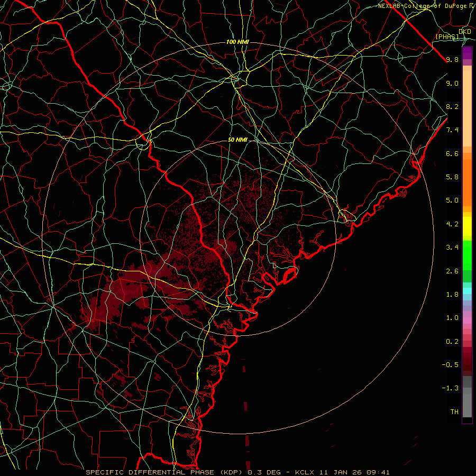Click the 7.4 color scale value
Screen dimensions: 476x476
point(452,130)
